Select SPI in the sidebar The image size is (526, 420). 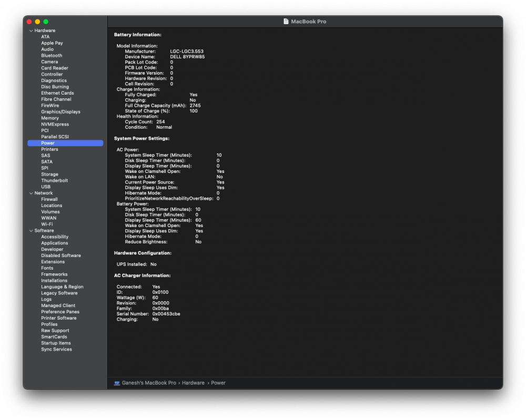45,168
